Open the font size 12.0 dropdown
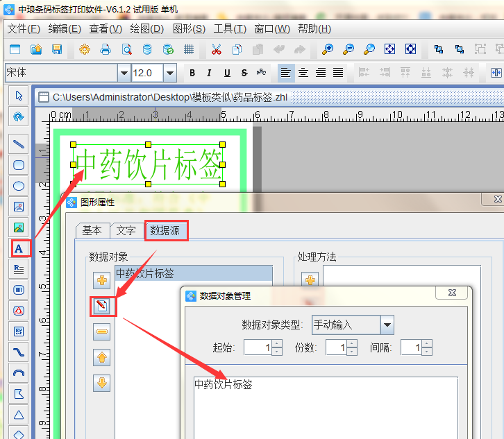 pyautogui.click(x=170, y=73)
